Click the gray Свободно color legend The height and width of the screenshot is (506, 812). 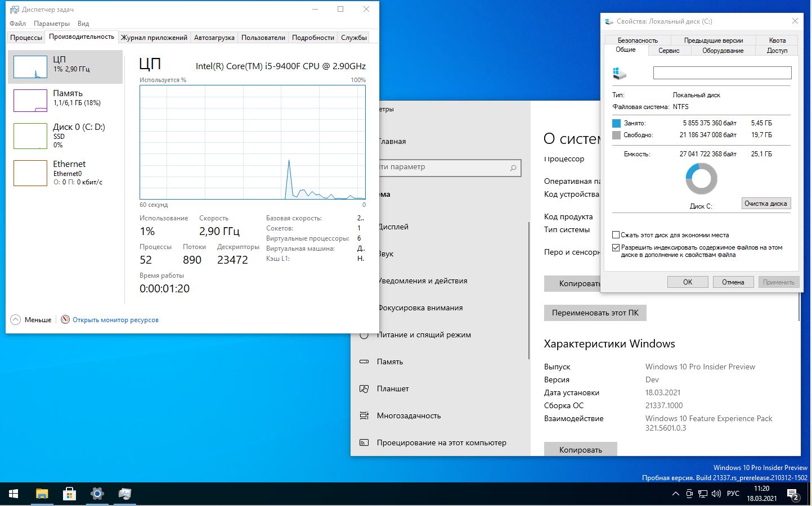(616, 135)
